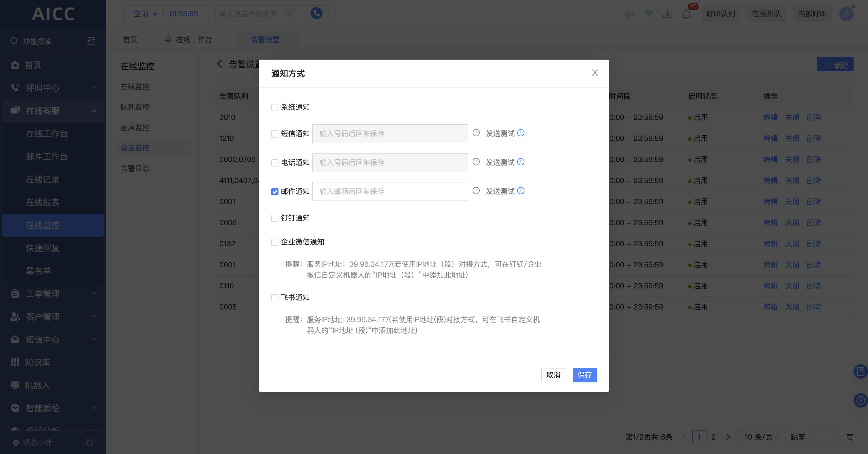Click the 跳至 page number input
868x454 pixels.
tap(826, 437)
